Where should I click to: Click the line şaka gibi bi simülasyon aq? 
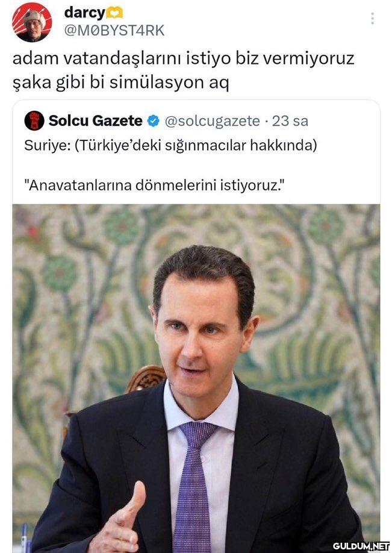point(121,83)
